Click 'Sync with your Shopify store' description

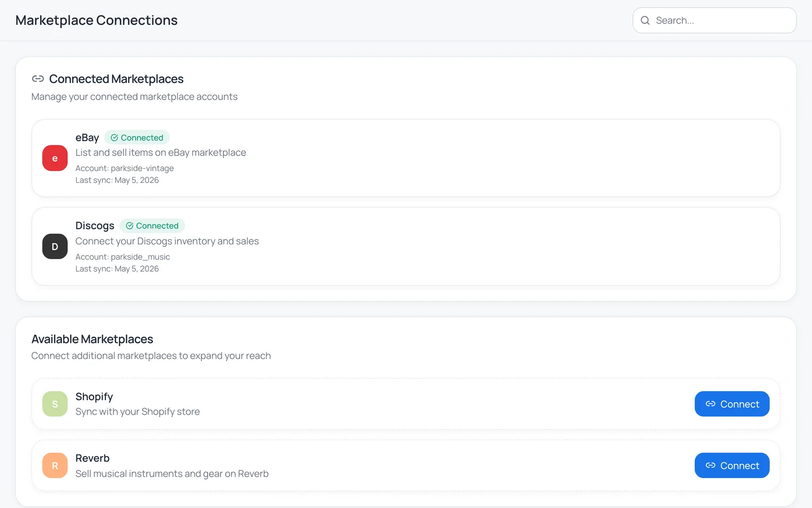(x=138, y=411)
